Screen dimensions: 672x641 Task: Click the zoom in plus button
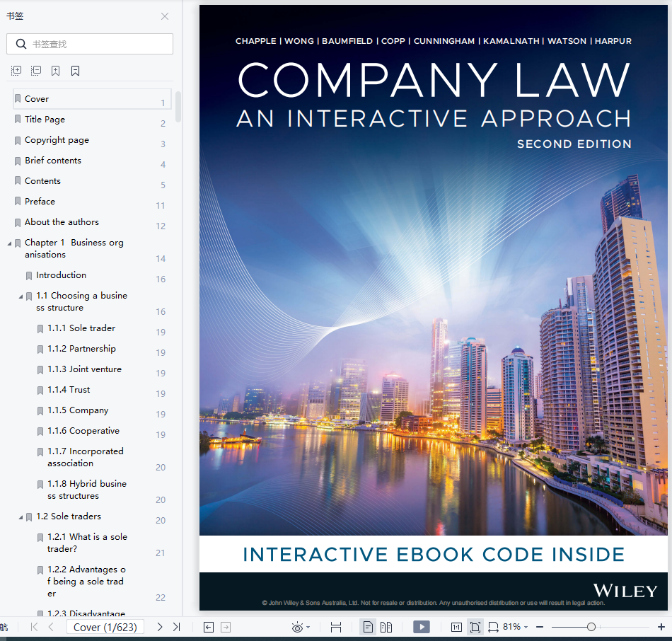[661, 627]
